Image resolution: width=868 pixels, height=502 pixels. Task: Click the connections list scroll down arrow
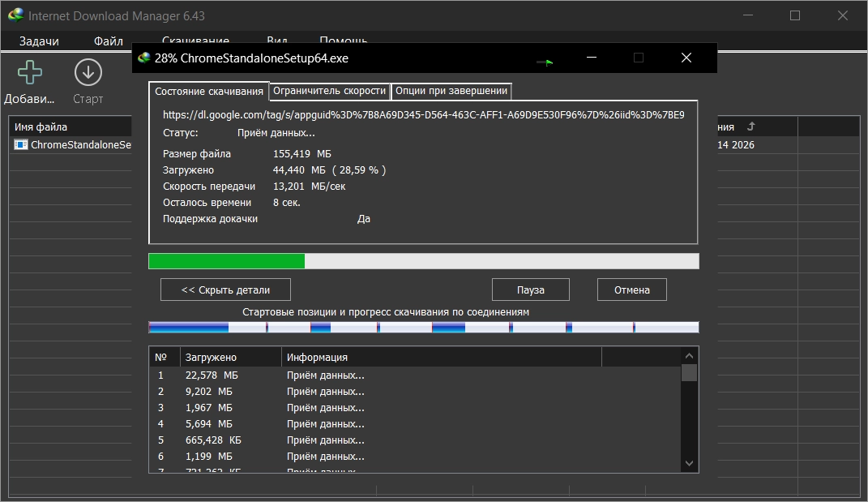[x=689, y=463]
